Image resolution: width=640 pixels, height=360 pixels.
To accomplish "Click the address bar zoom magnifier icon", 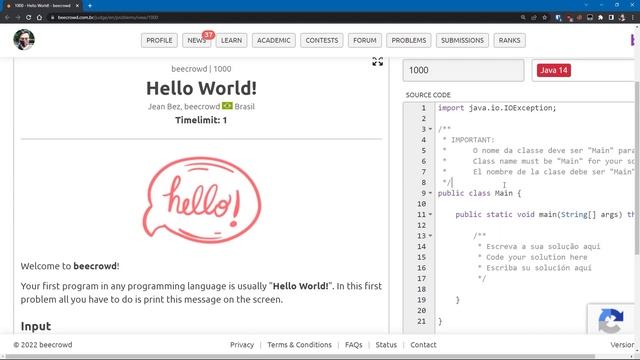I will point(523,18).
